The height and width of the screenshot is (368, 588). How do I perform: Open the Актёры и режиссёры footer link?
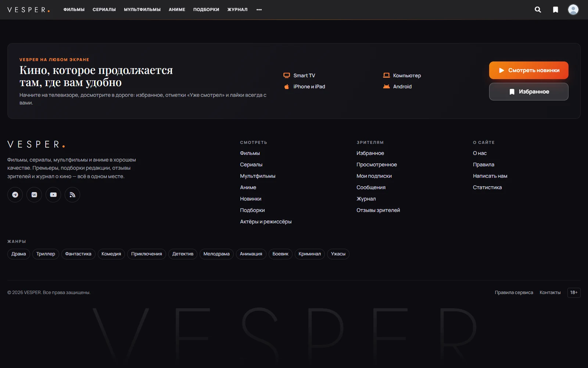266,222
